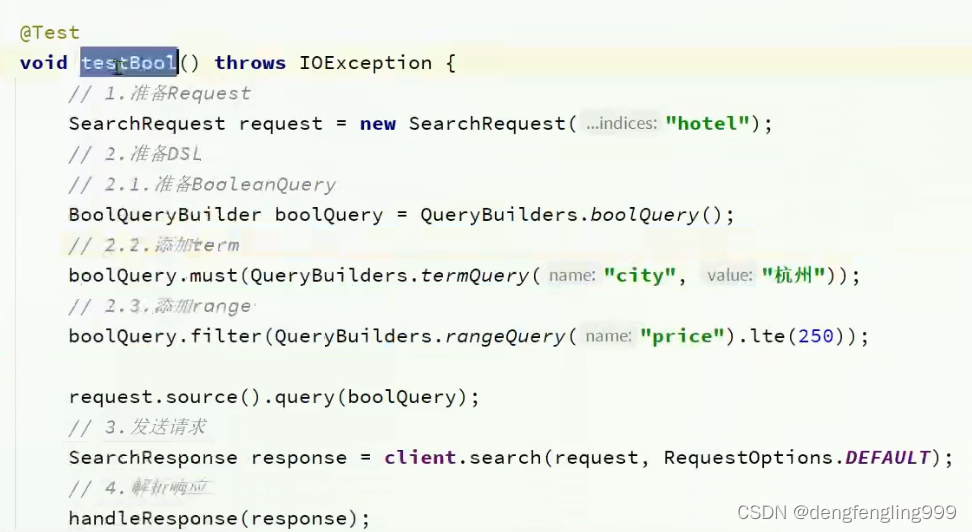Click the indices parameter hint

click(621, 124)
